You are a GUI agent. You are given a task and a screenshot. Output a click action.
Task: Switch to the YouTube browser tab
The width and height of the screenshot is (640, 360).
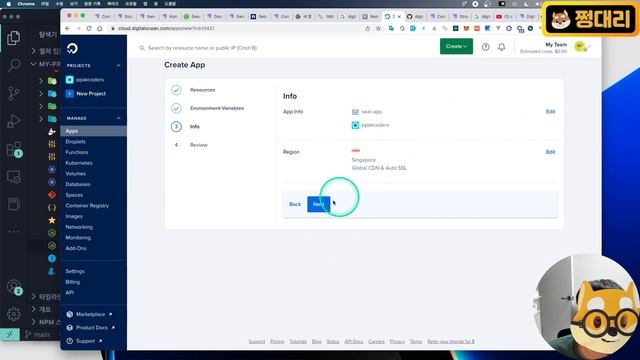tap(504, 16)
